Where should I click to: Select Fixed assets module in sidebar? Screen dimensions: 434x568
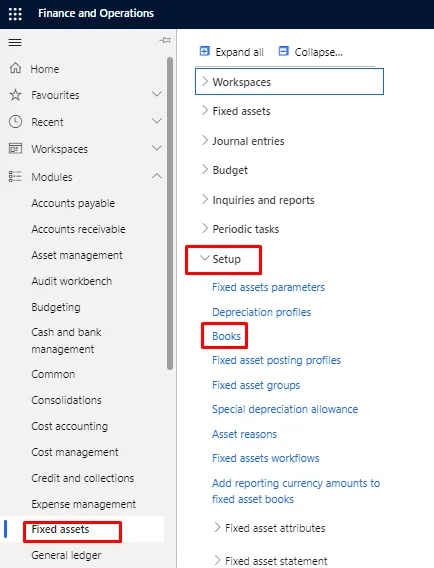60,529
